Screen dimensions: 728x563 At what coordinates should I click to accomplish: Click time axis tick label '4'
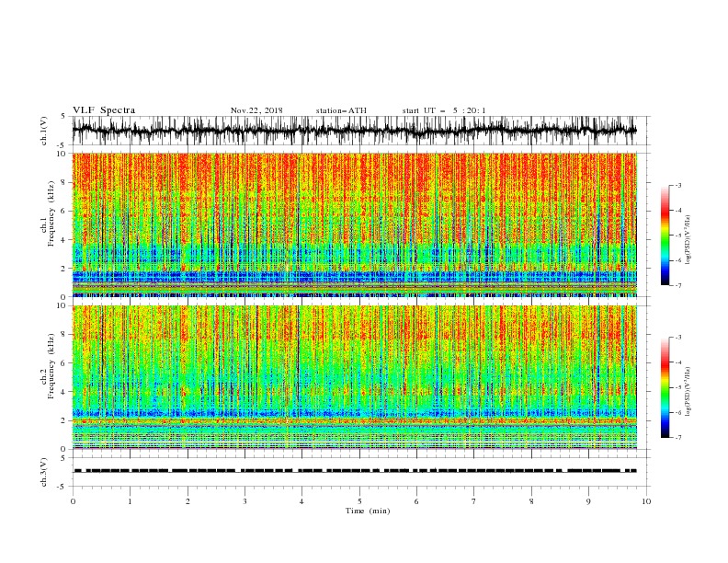(301, 501)
